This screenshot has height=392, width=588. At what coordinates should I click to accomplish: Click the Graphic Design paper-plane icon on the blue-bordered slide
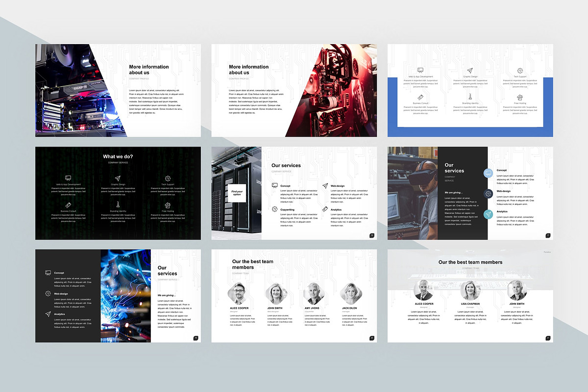point(470,71)
